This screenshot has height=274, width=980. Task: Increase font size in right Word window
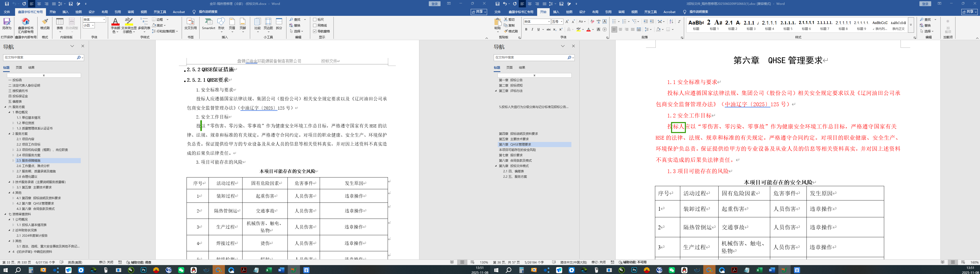click(x=567, y=22)
